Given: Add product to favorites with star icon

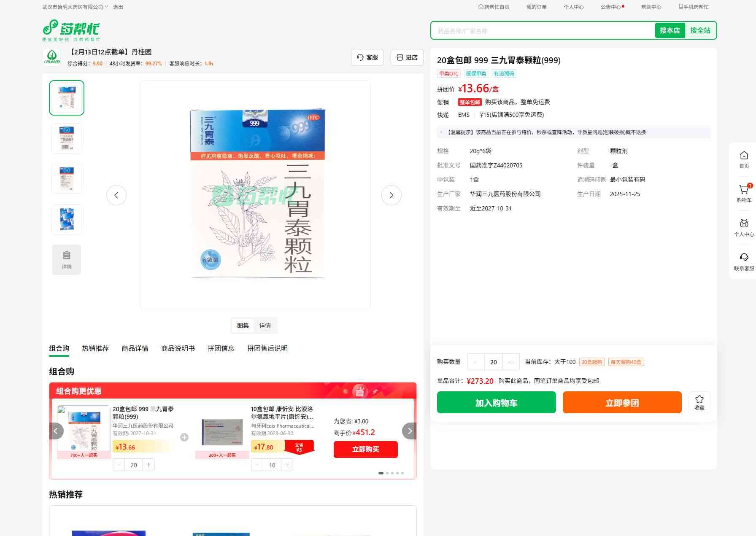Looking at the screenshot, I should 699,402.
